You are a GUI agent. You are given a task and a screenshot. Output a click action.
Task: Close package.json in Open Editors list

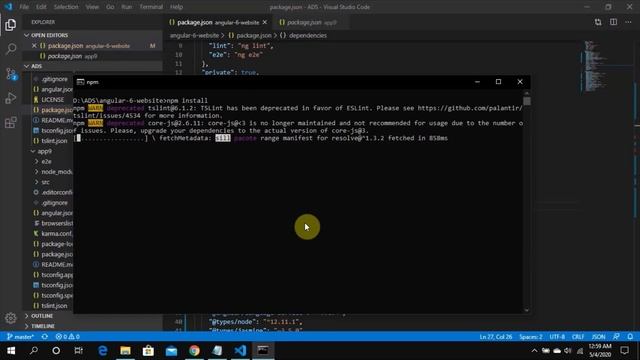click(x=34, y=46)
